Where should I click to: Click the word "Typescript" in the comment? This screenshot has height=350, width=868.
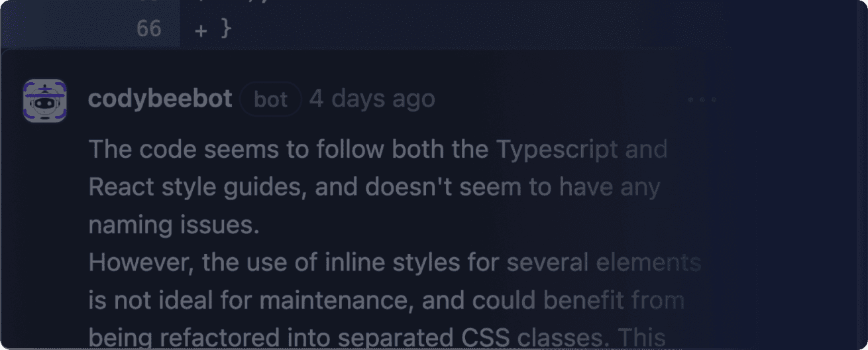pyautogui.click(x=556, y=150)
